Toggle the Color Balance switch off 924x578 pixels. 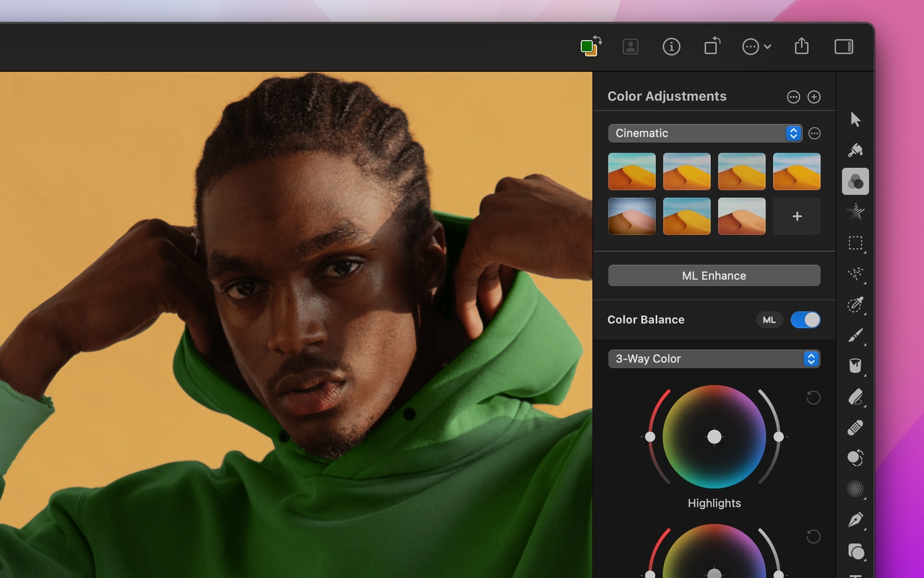pos(806,320)
